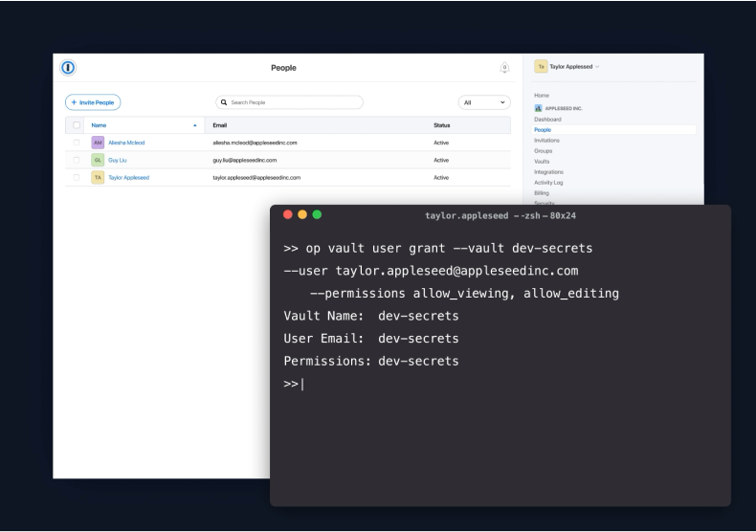Image resolution: width=756 pixels, height=532 pixels.
Task: Click the magnifier icon in Search People
Action: tap(224, 102)
